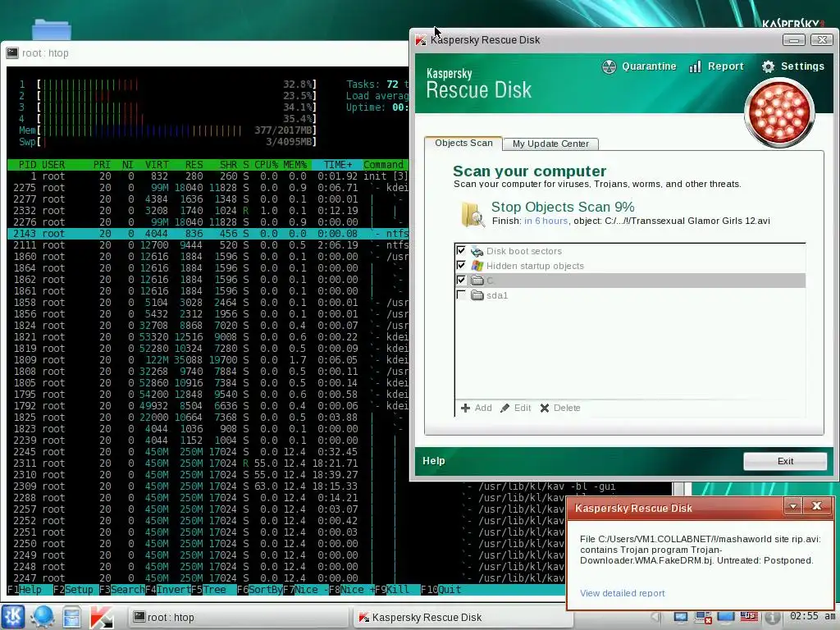Select htop process row PID 2309

pyautogui.click(x=208, y=486)
